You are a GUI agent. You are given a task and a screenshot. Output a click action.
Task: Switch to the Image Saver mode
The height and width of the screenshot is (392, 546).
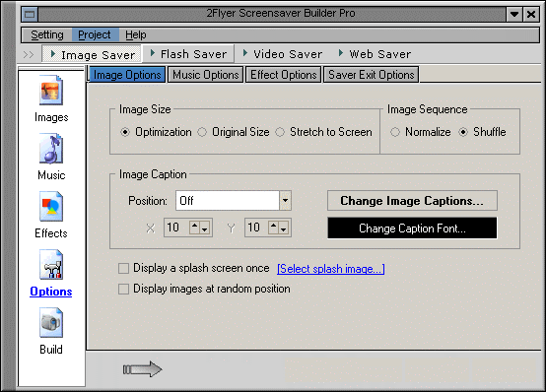click(93, 54)
